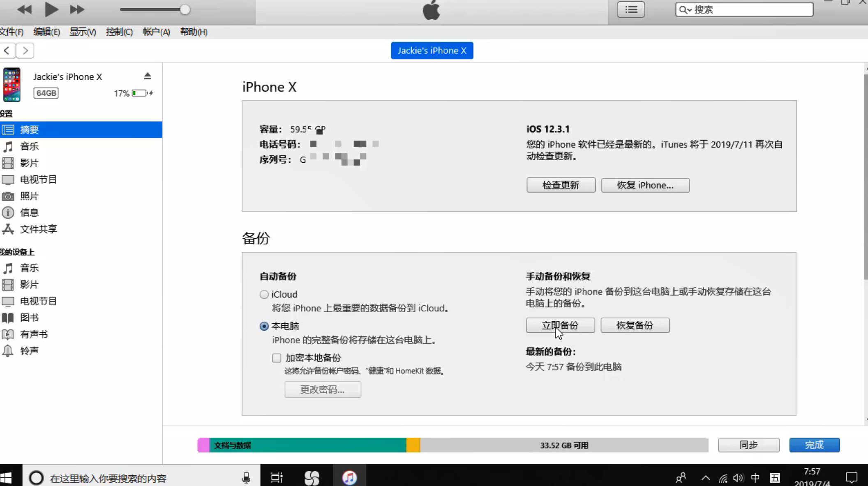Click the clover app taskbar icon
This screenshot has height=486, width=868.
[x=312, y=478]
